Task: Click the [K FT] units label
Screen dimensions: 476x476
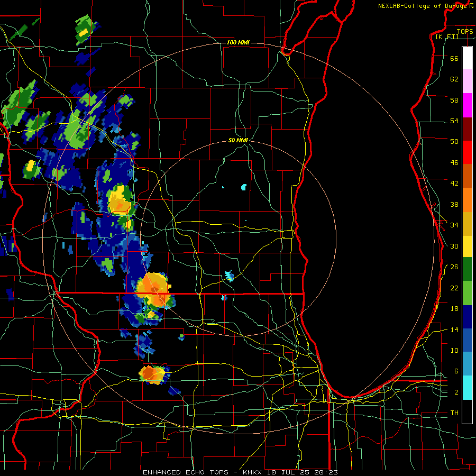Action: (x=447, y=36)
